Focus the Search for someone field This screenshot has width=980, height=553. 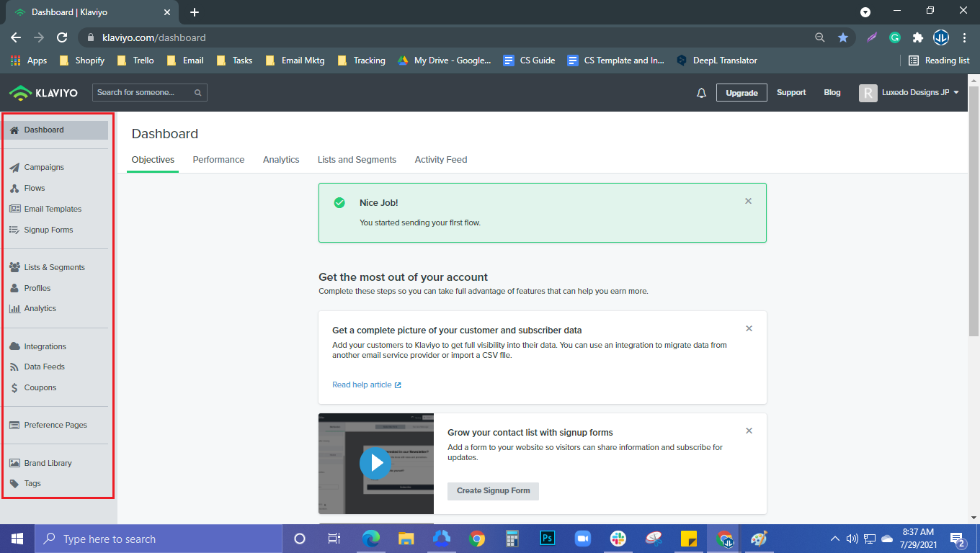tap(149, 92)
